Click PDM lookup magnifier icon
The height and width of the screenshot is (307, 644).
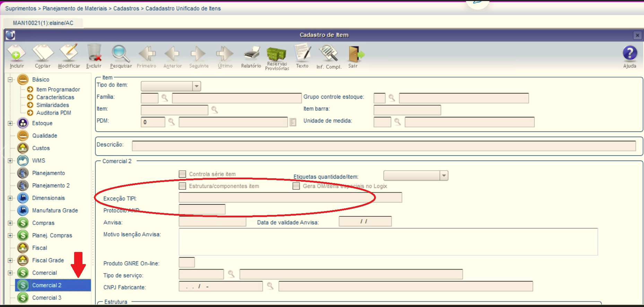pos(171,121)
